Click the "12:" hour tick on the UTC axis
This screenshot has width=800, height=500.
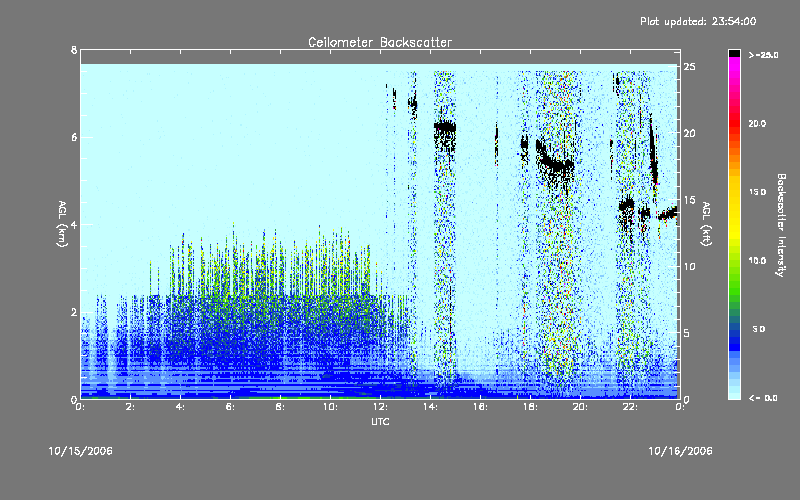point(381,407)
